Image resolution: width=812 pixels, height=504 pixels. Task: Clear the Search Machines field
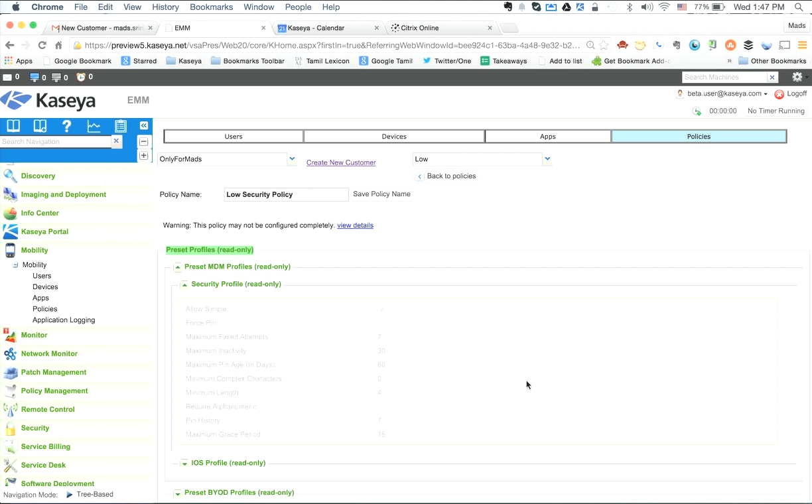coord(772,77)
